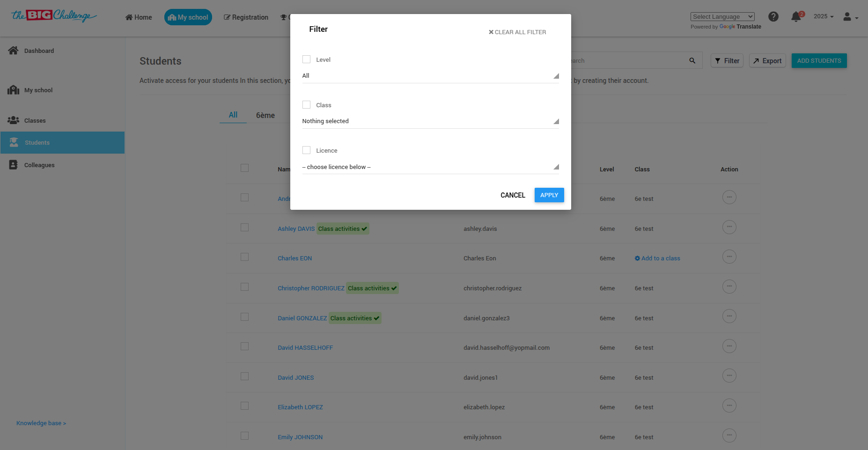Enable the Class filter checkbox

[307, 105]
